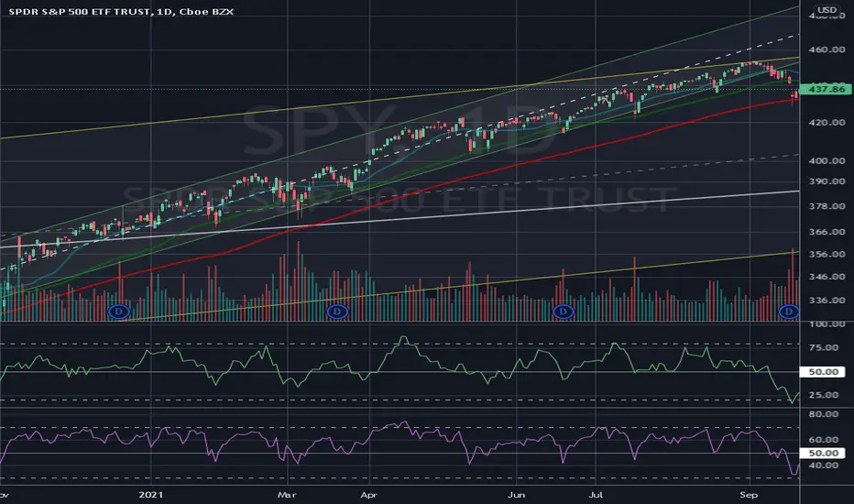Viewport: 854px width, 504px height.
Task: Click the 400.00 price axis label
Action: click(827, 160)
